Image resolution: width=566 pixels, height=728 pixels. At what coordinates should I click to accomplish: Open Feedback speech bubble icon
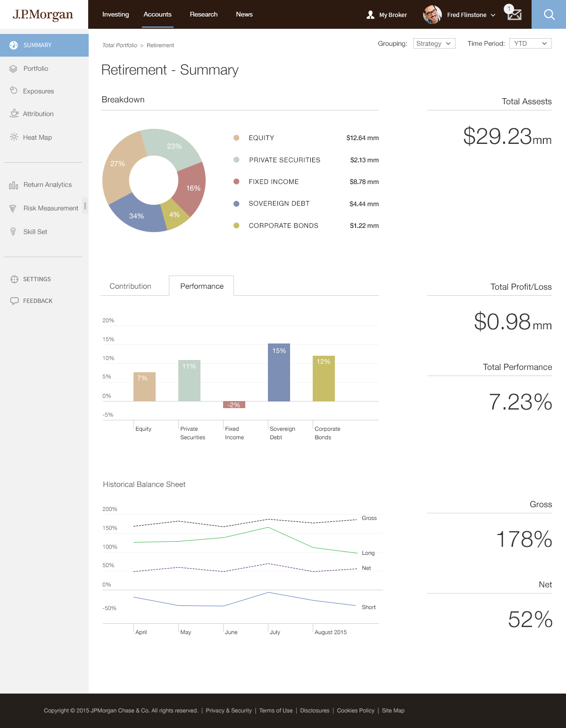click(x=14, y=301)
